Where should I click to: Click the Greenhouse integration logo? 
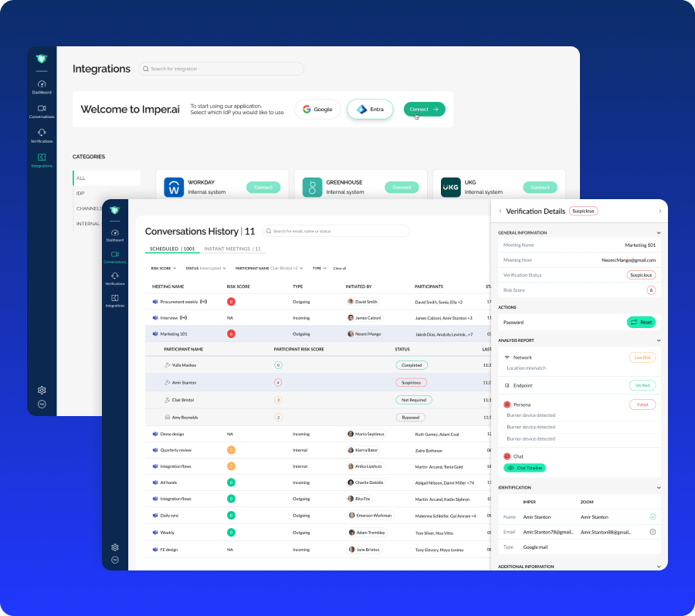[x=311, y=187]
